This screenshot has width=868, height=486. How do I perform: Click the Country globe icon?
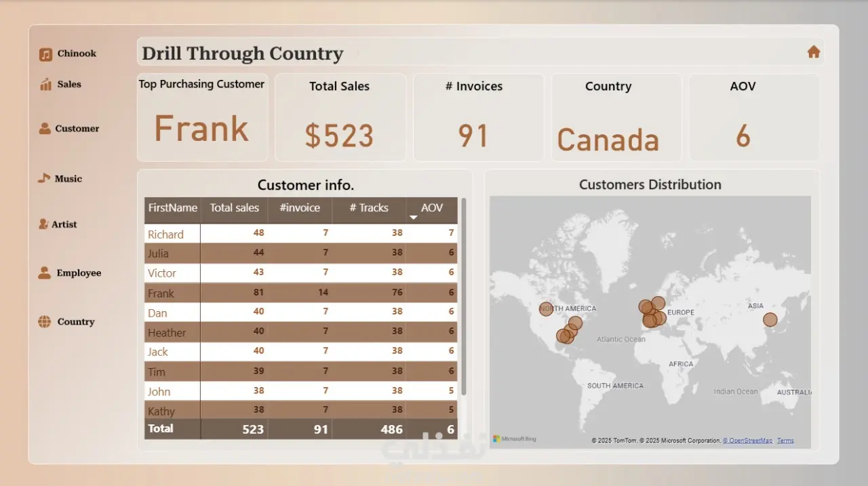pos(45,322)
